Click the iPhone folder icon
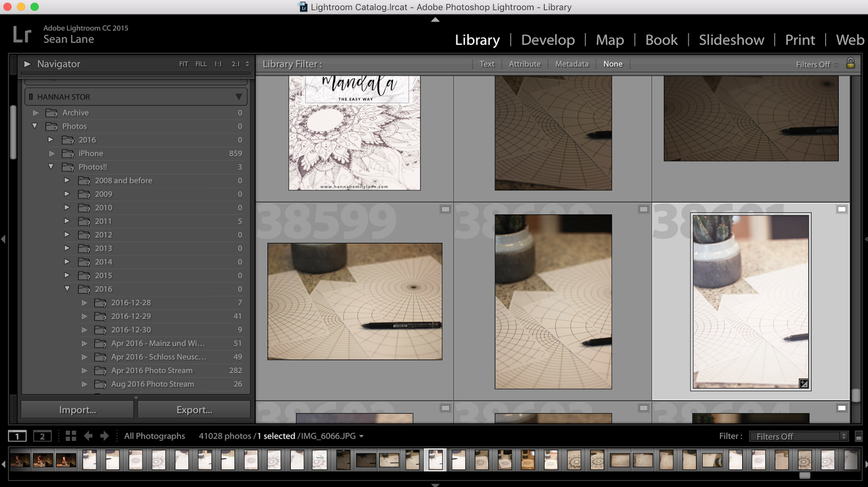868x487 pixels. coord(68,153)
